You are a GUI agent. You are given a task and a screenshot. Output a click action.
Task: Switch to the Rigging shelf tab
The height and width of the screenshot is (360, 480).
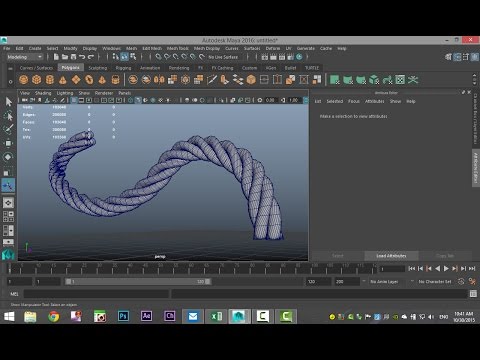tap(123, 68)
